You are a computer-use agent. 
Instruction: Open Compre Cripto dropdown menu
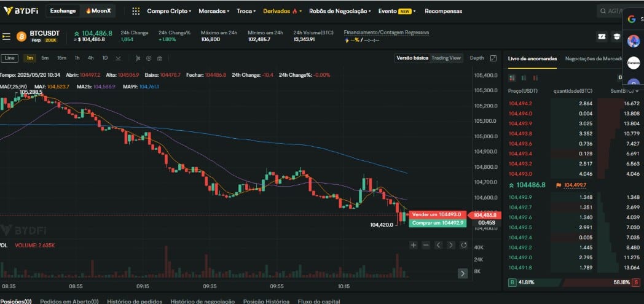[x=169, y=11]
